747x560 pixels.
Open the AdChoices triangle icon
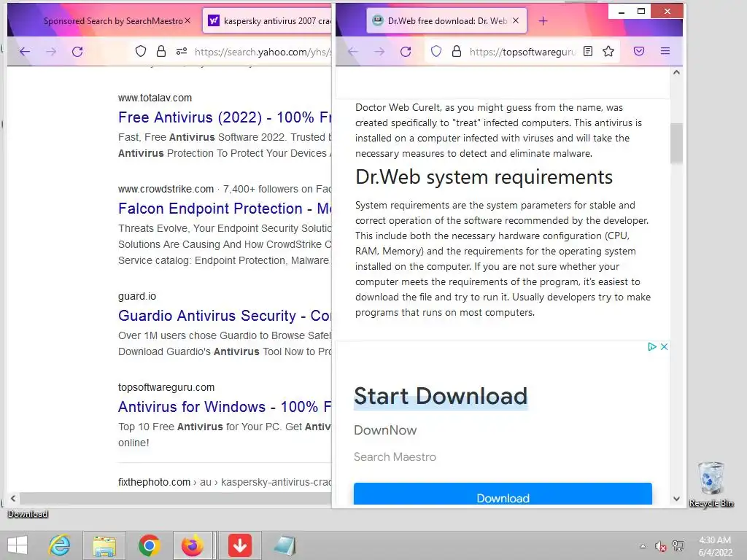coord(651,346)
